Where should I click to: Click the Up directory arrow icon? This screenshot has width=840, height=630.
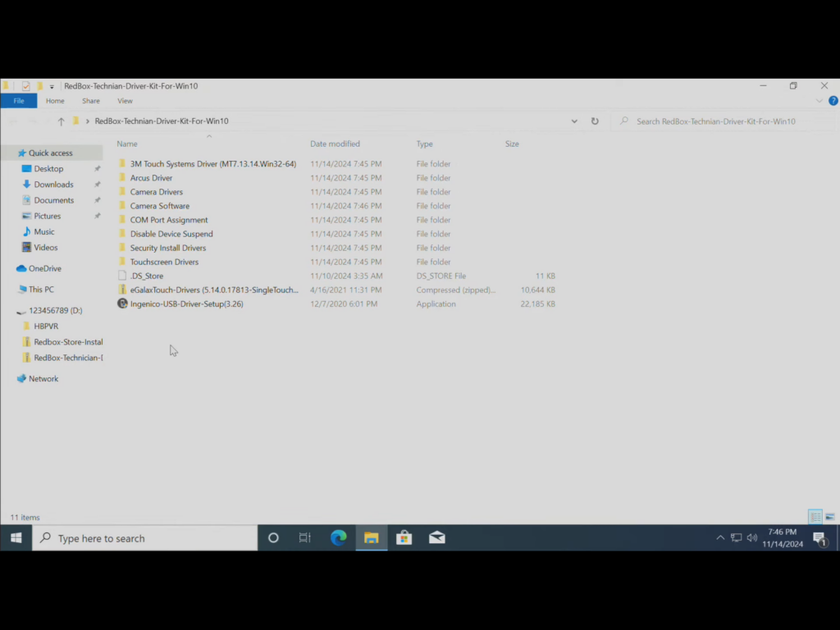point(61,121)
